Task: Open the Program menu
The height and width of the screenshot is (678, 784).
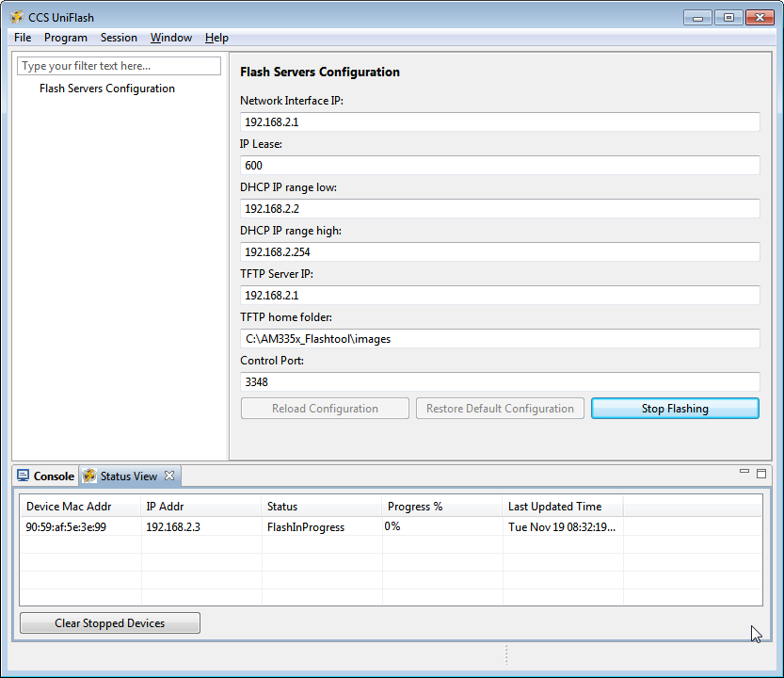Action: click(65, 38)
